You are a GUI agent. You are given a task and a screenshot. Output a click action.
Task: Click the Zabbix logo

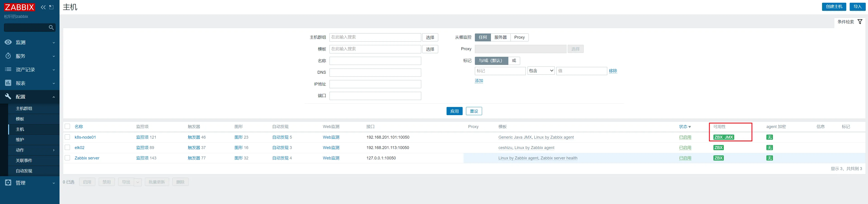(x=19, y=7)
